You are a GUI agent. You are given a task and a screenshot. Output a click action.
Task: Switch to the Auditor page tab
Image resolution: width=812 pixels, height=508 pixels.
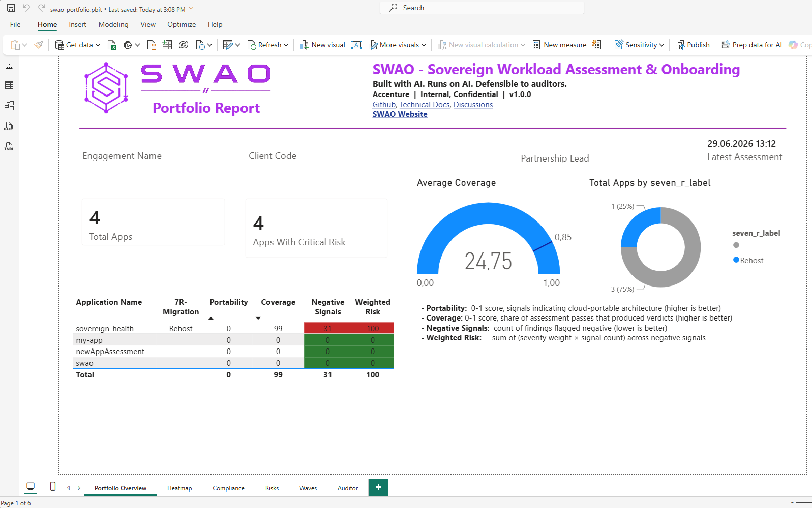click(348, 488)
